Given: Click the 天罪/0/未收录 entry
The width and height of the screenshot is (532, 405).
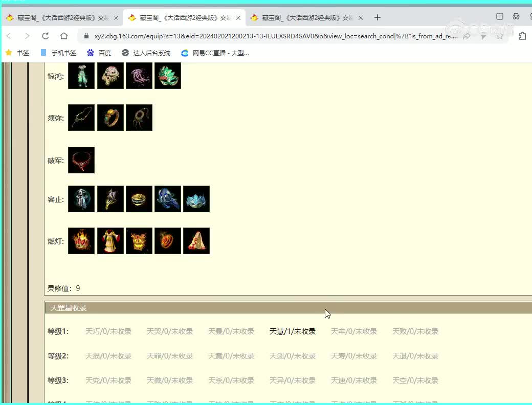Looking at the screenshot, I should [170, 356].
